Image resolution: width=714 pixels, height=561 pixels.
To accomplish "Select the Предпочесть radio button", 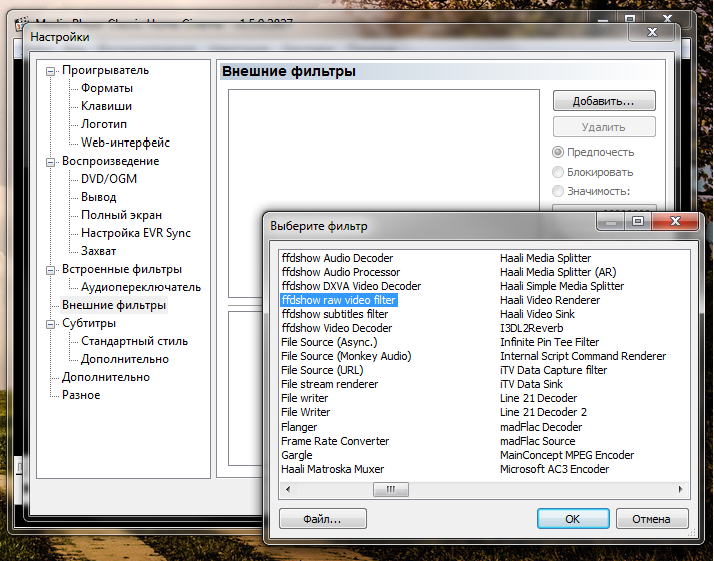I will [558, 152].
